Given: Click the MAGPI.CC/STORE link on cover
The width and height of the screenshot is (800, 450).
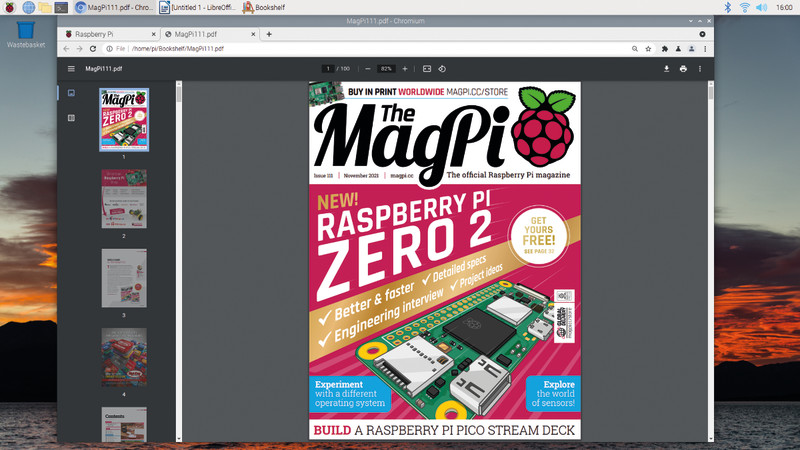Looking at the screenshot, I should point(477,92).
